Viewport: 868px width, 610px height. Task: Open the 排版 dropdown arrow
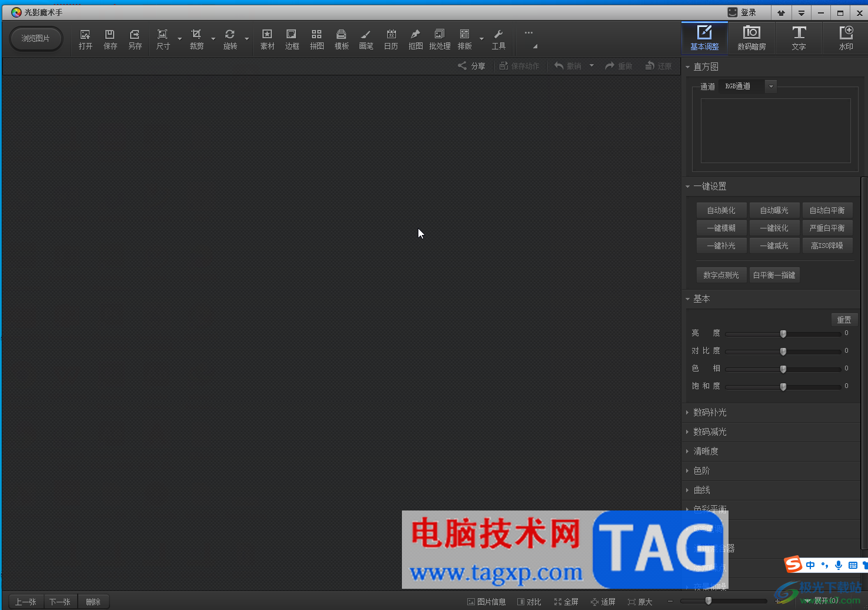tap(481, 39)
